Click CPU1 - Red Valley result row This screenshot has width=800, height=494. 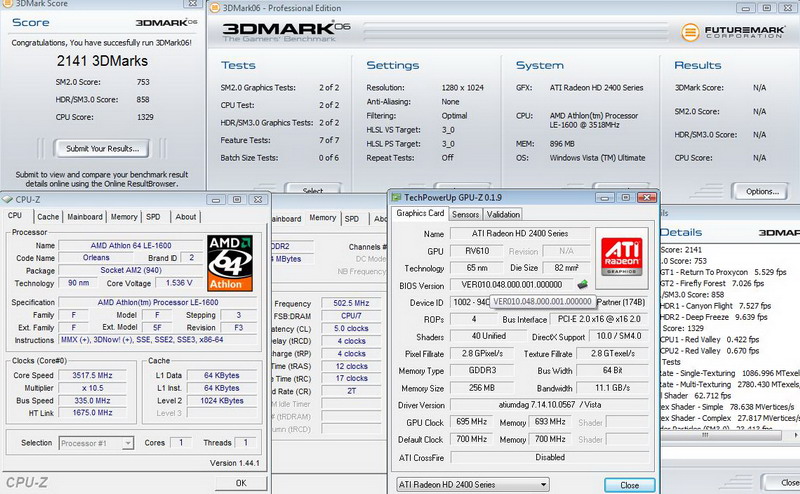(x=710, y=339)
